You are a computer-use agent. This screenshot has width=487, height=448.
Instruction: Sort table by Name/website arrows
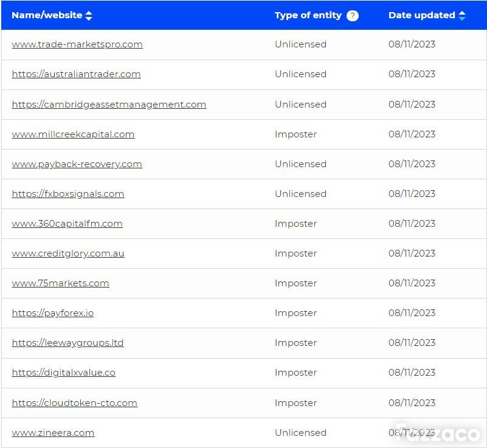click(x=89, y=16)
